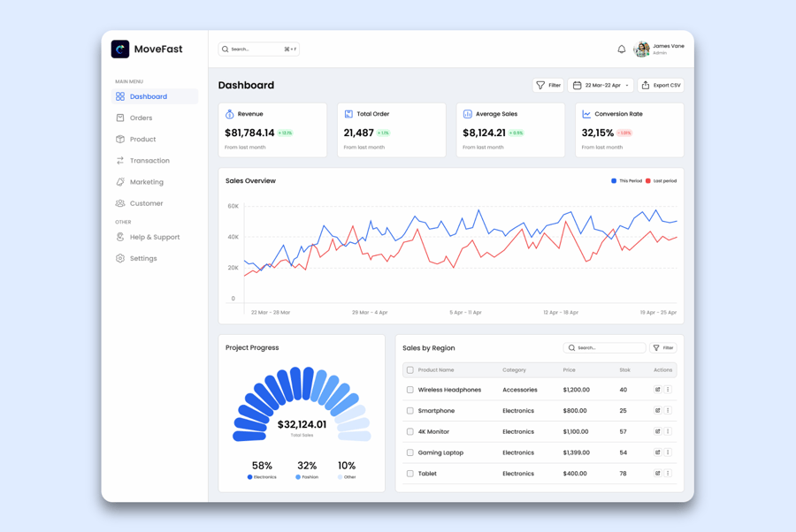The width and height of the screenshot is (796, 532).
Task: Click the Export CSV button
Action: (x=661, y=86)
